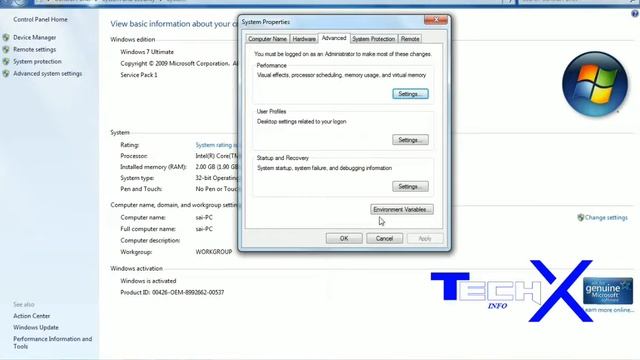
Task: Open the Advanced system settings link
Action: coord(48,73)
